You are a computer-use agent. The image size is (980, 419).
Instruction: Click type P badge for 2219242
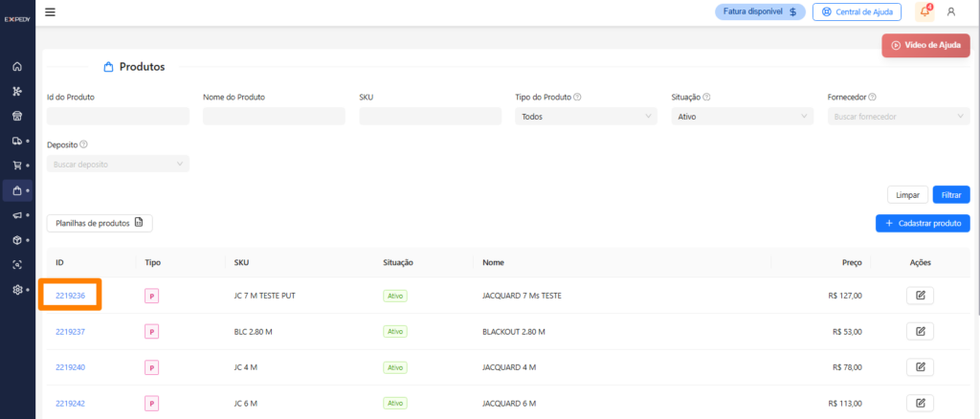click(x=152, y=404)
